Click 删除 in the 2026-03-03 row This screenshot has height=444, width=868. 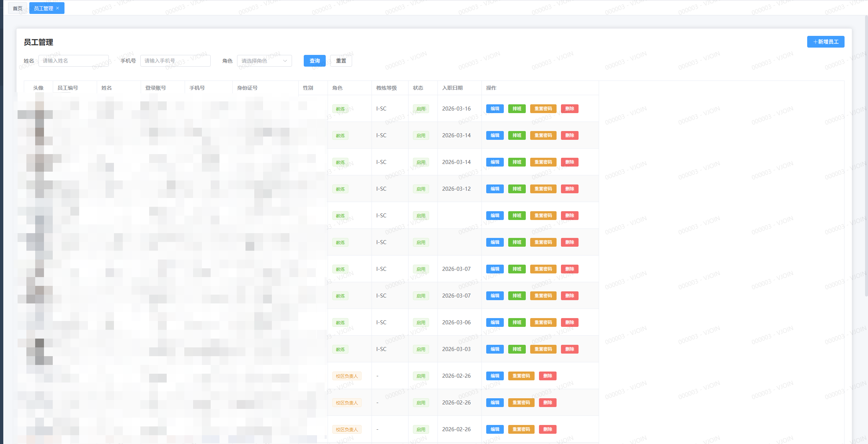[x=570, y=349]
